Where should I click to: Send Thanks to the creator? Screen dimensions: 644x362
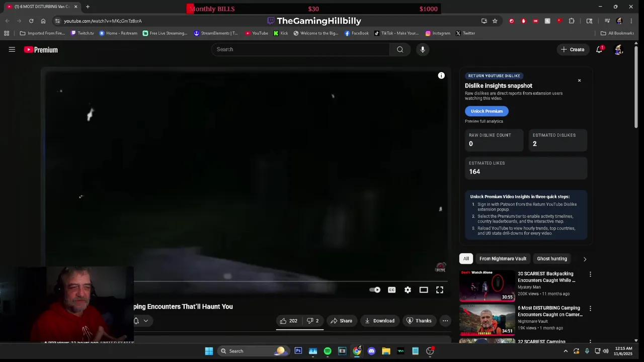tap(419, 321)
